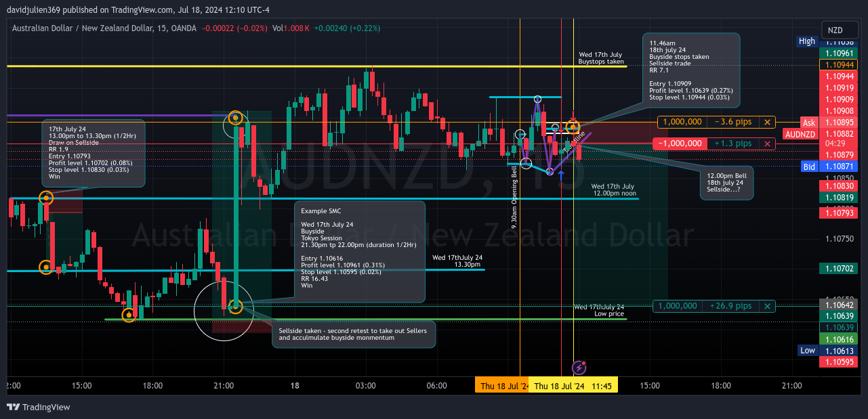The height and width of the screenshot is (419, 868).
Task: Close the orange −3.6 pips order
Action: click(x=767, y=122)
